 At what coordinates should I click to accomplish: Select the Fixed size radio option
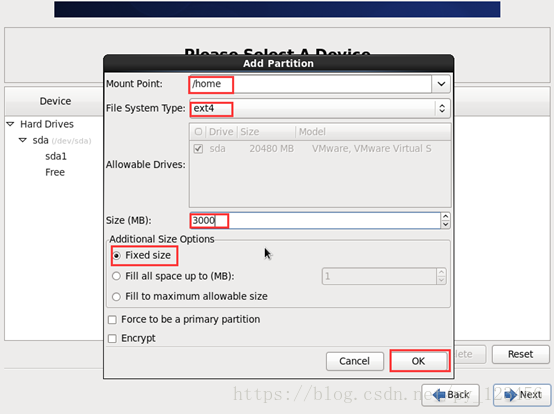pyautogui.click(x=116, y=255)
